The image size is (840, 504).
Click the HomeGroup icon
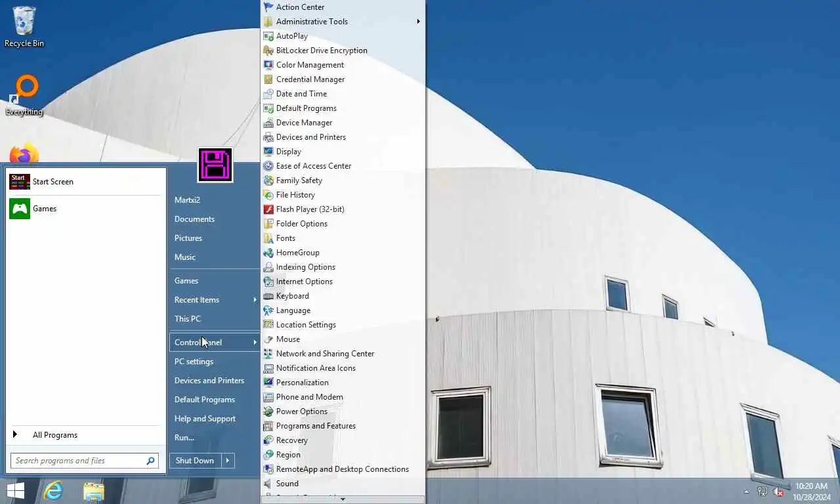pyautogui.click(x=268, y=252)
